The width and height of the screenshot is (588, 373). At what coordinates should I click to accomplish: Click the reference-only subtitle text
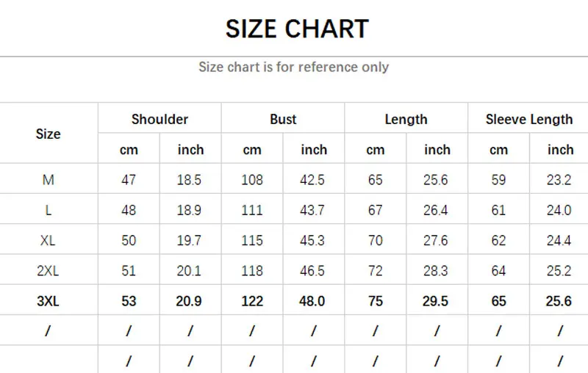coord(293,67)
